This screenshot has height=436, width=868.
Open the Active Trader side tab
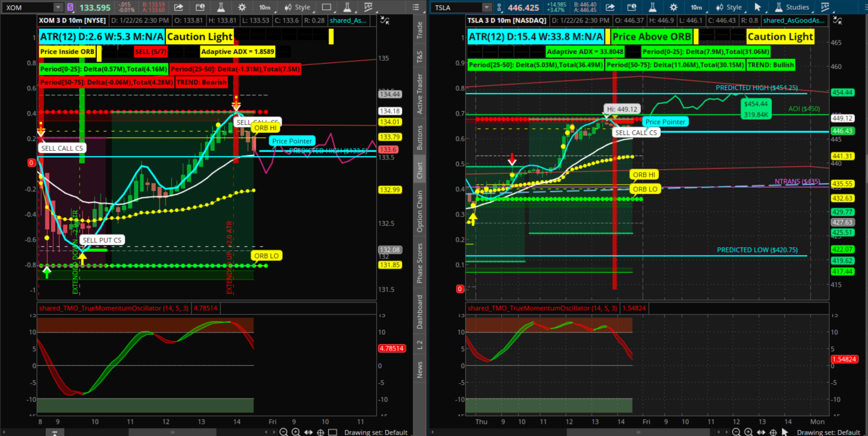click(419, 94)
